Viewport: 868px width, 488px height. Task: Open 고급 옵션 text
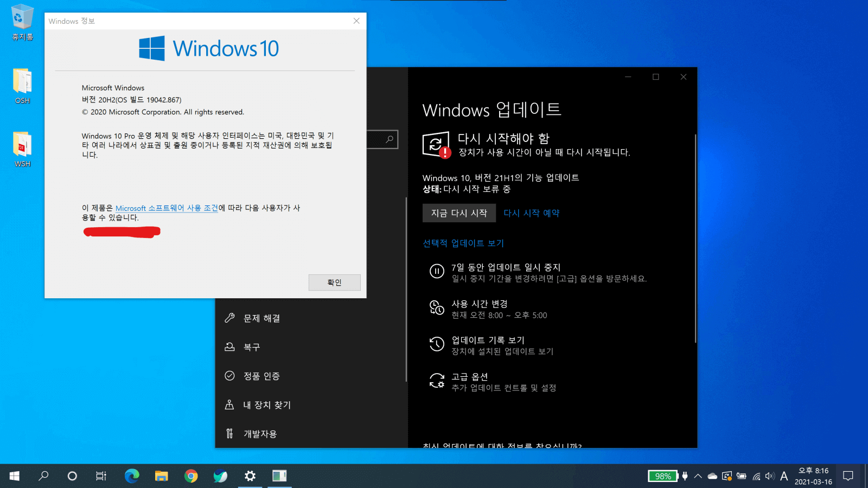point(470,376)
